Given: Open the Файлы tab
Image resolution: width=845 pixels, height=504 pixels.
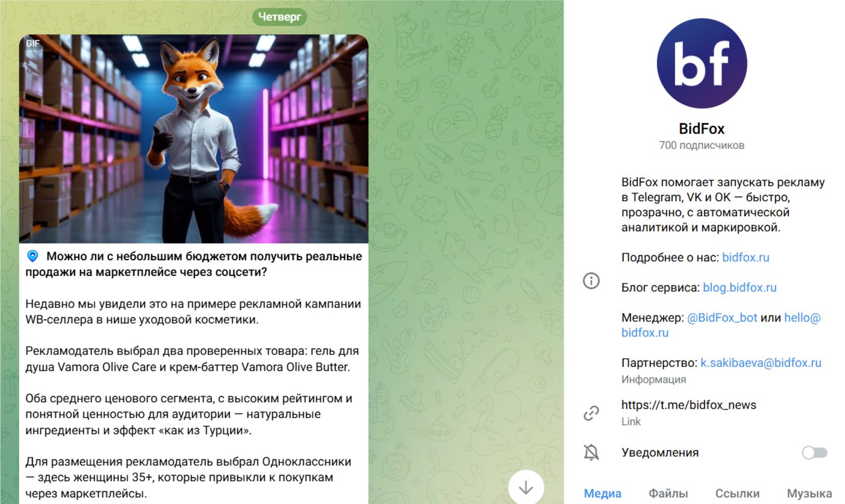Looking at the screenshot, I should coord(668,493).
